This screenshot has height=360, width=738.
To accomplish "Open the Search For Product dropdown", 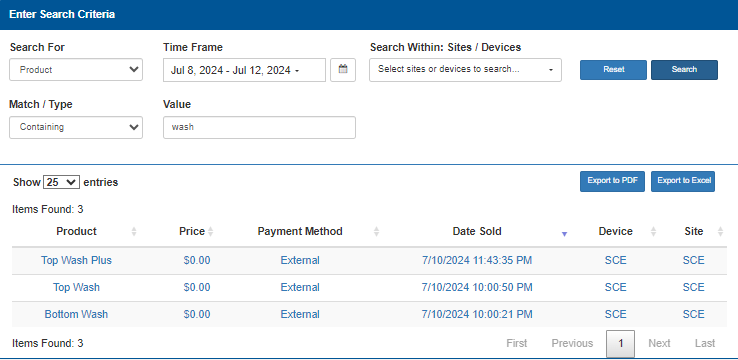I will point(76,70).
